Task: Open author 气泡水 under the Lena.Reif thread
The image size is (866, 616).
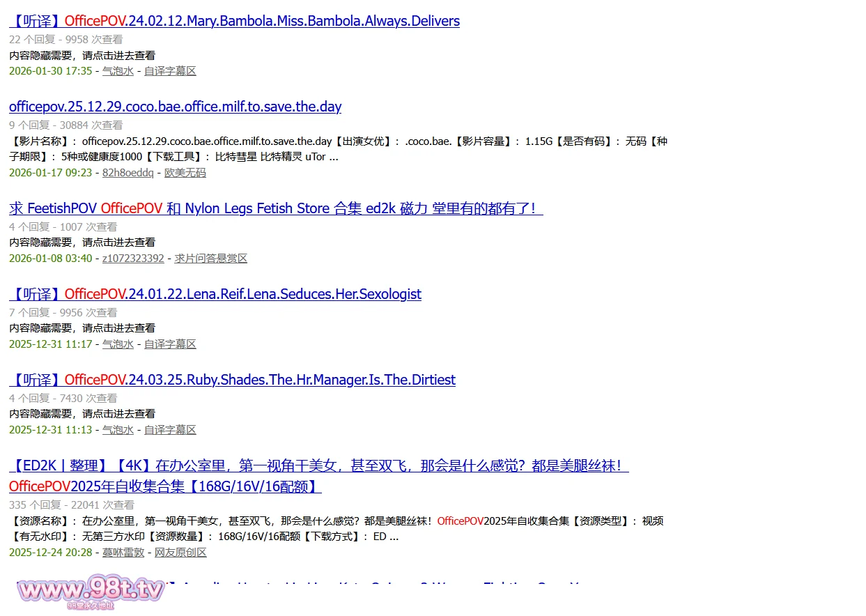Action: 118,344
